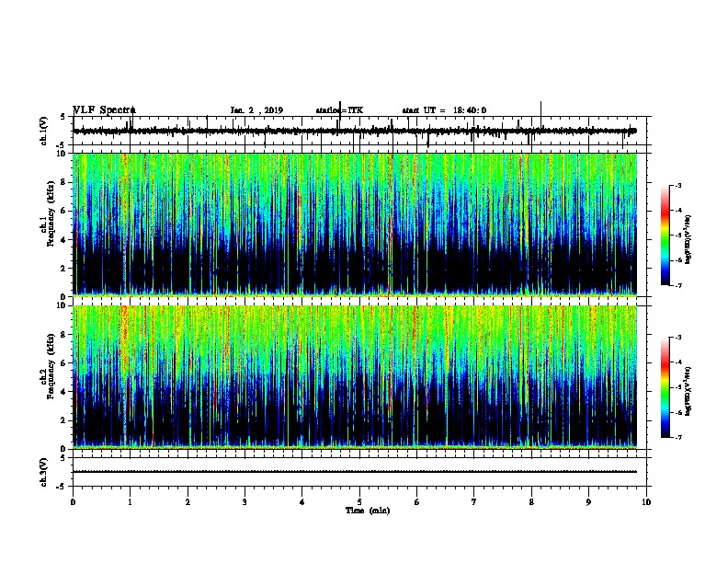Click the lower color bar log(PSD) label
This screenshot has height=563, width=728.
click(688, 391)
